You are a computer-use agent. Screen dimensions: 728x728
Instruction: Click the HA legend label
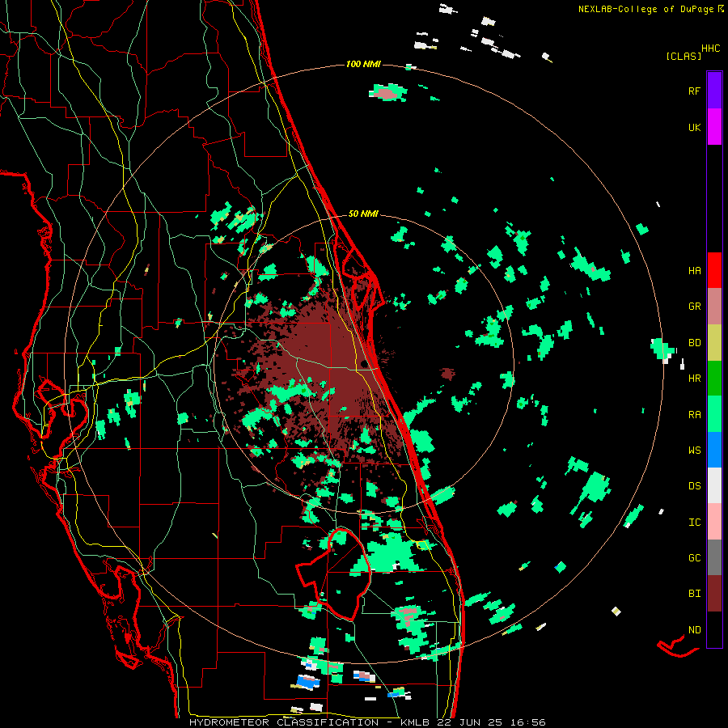tap(694, 270)
